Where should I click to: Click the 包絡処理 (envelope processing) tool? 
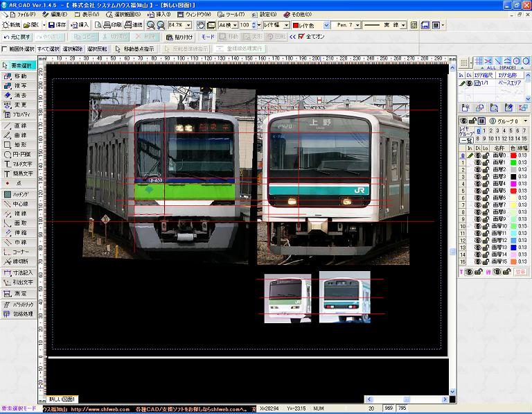19,314
